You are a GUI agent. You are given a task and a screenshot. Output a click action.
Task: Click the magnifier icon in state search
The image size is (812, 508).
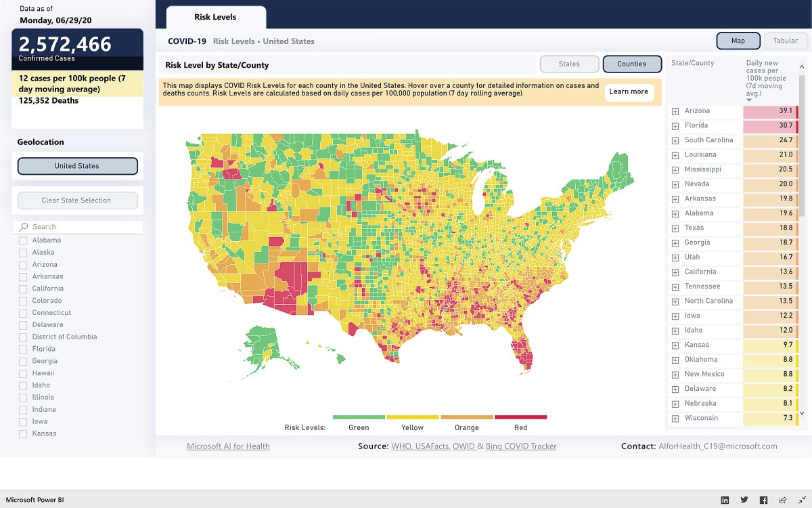coord(24,227)
